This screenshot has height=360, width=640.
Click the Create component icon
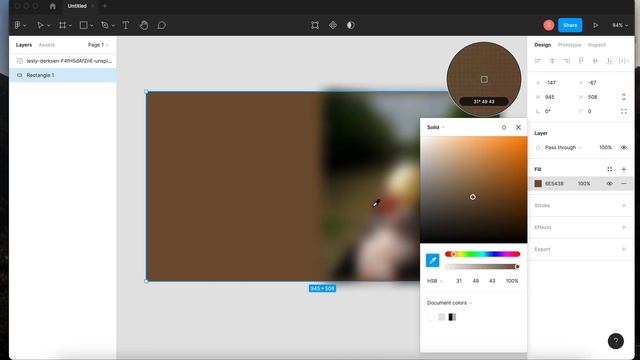click(333, 25)
